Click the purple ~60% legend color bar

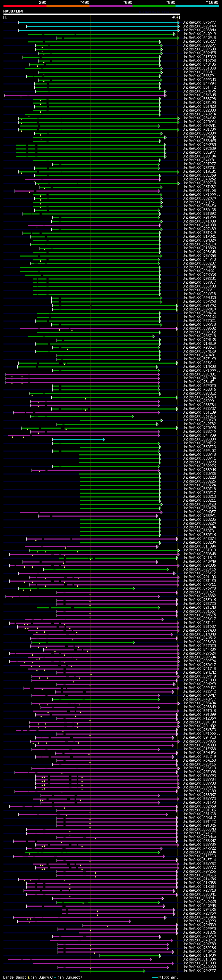coord(111,6)
